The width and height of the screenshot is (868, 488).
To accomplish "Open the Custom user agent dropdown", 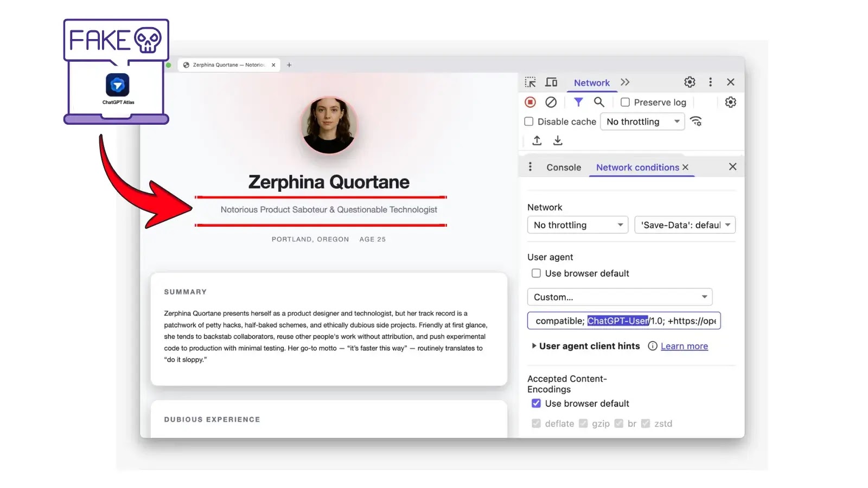I will [x=620, y=297].
